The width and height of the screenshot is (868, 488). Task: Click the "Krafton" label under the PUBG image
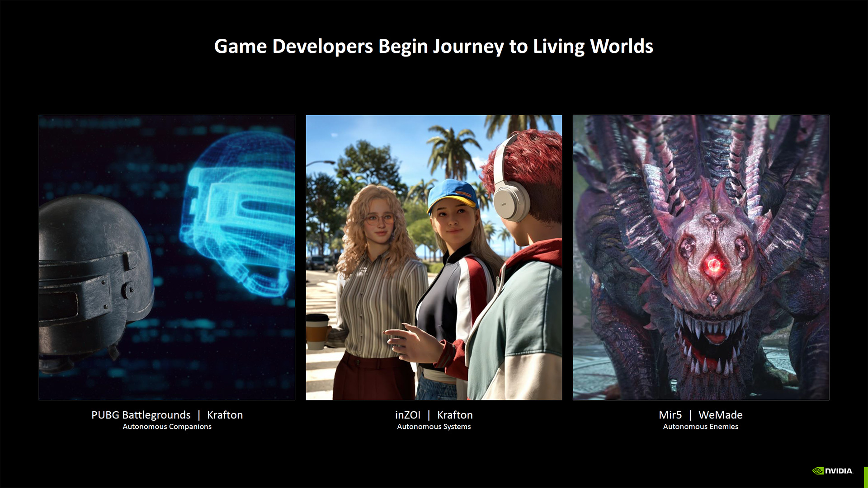[225, 415]
